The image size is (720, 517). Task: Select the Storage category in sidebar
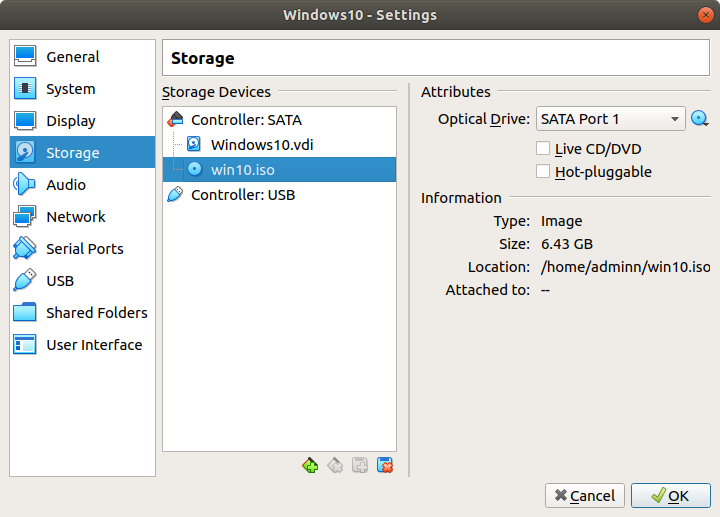click(x=82, y=152)
